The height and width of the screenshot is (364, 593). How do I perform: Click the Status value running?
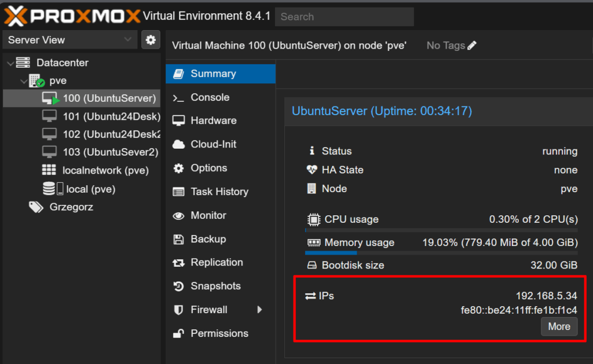(x=560, y=151)
